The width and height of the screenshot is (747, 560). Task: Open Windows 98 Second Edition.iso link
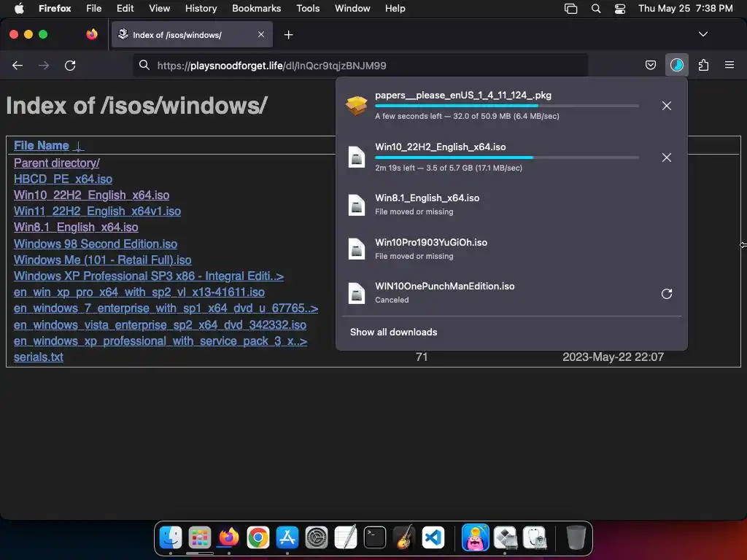tap(96, 244)
